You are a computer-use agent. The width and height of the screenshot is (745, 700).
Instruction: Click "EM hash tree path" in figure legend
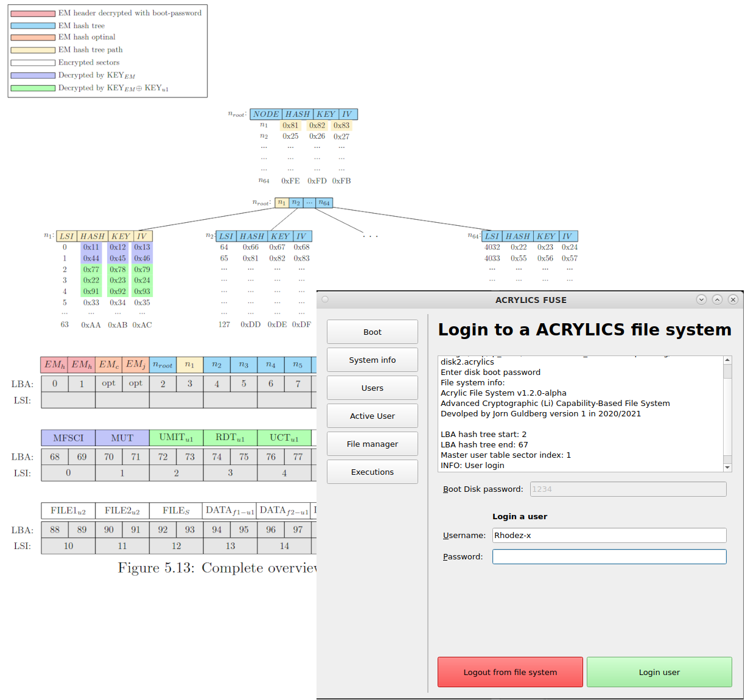pos(91,50)
